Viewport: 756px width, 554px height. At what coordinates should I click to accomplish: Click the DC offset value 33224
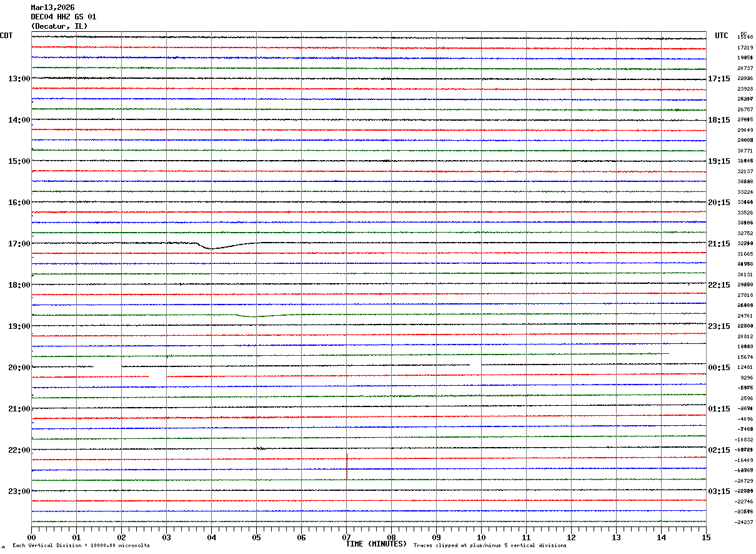[745, 192]
